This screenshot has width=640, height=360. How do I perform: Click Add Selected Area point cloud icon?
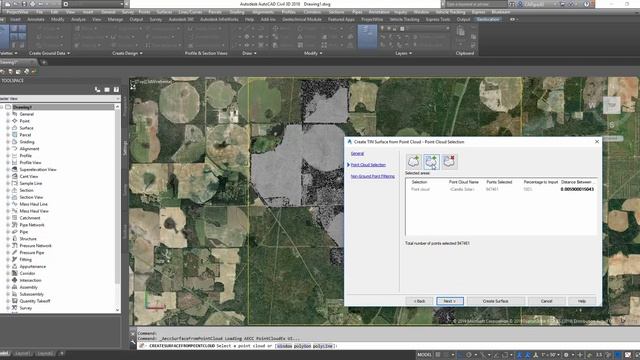(x=431, y=162)
